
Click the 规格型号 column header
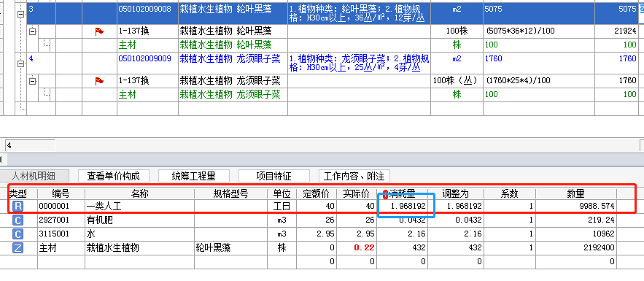(230, 193)
